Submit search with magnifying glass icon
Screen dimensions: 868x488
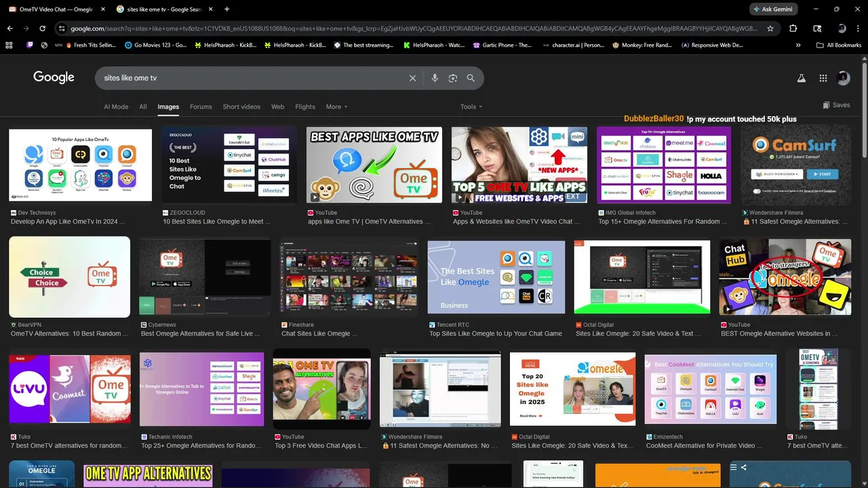click(471, 78)
